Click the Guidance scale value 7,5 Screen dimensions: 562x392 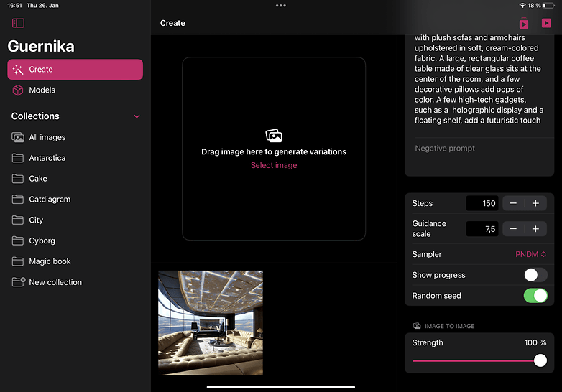point(482,229)
